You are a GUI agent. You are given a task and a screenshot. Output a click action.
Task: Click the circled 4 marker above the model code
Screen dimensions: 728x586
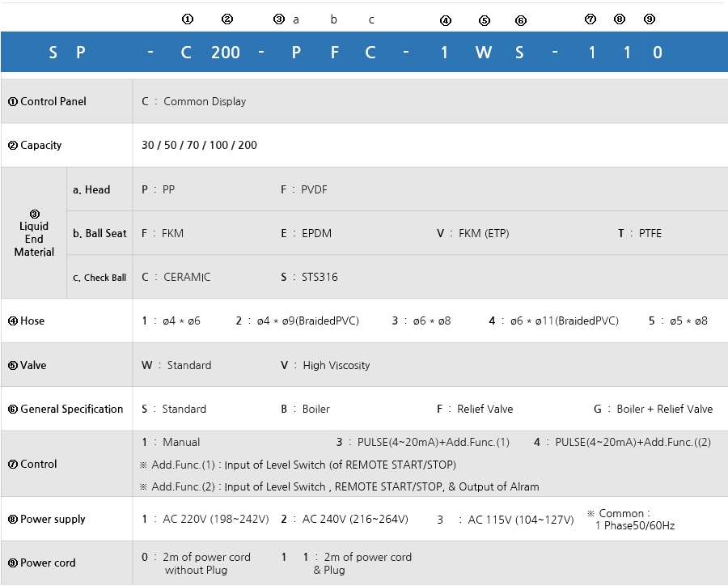coord(445,20)
